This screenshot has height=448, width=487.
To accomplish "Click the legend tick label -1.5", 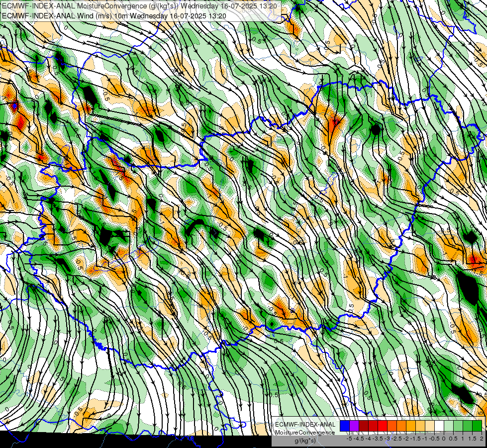I will pyautogui.click(x=415, y=439).
